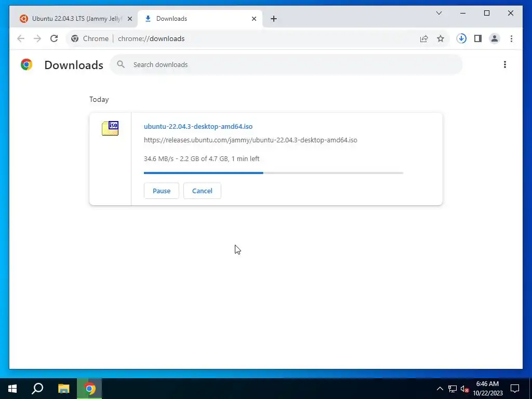
Task: Click the Chrome logo beside Downloads title
Action: tap(26, 64)
